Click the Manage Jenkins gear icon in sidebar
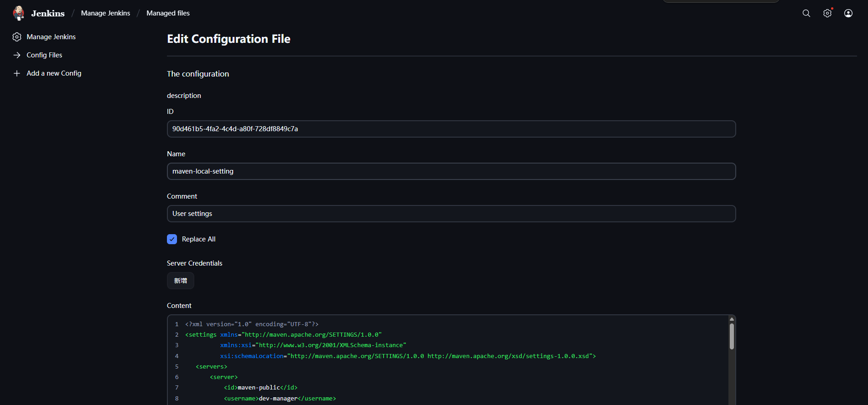Image resolution: width=868 pixels, height=405 pixels. [x=17, y=37]
